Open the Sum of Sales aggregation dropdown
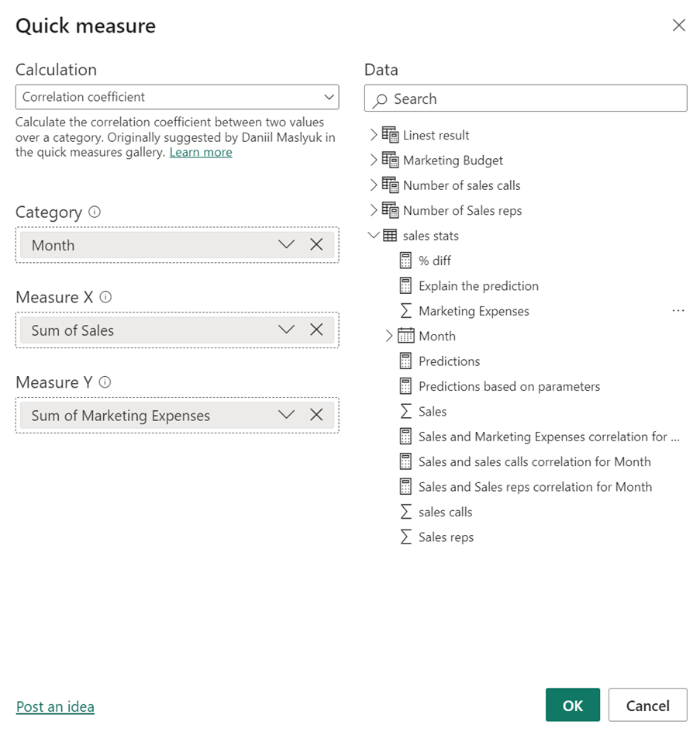 [286, 330]
